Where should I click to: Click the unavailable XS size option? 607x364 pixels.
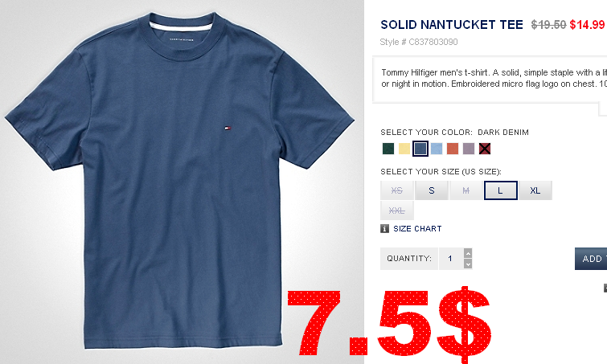click(x=397, y=190)
